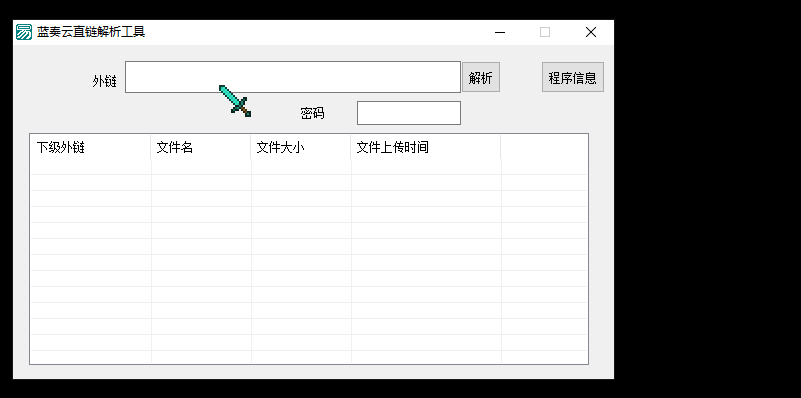The image size is (801, 398).
Task: Click the 蓝奏云直链解析工具 window title
Action: pyautogui.click(x=91, y=32)
